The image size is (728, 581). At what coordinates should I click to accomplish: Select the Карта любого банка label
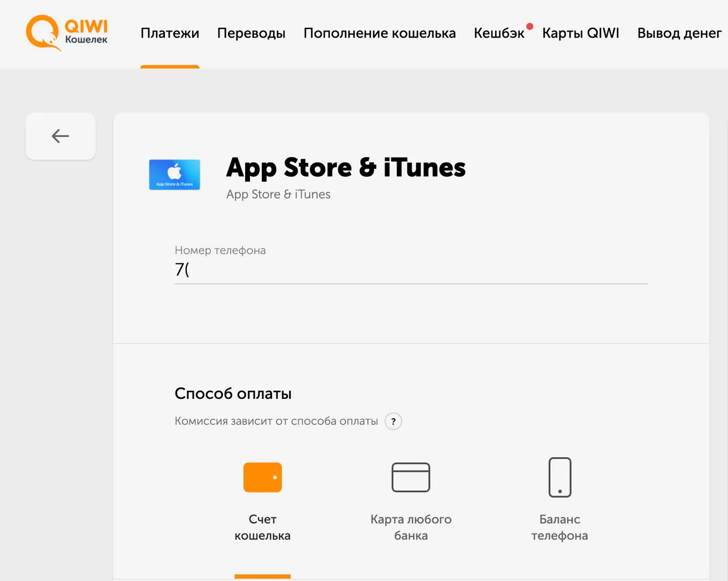pyautogui.click(x=411, y=527)
